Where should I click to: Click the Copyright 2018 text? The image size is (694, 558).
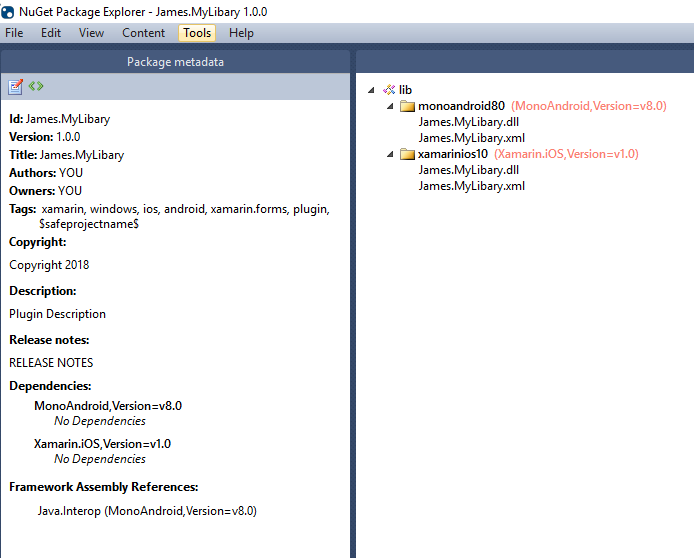[x=49, y=265]
